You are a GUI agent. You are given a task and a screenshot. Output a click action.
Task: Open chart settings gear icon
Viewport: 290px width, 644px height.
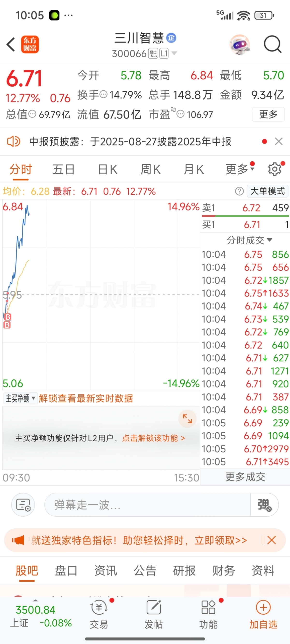click(x=275, y=169)
